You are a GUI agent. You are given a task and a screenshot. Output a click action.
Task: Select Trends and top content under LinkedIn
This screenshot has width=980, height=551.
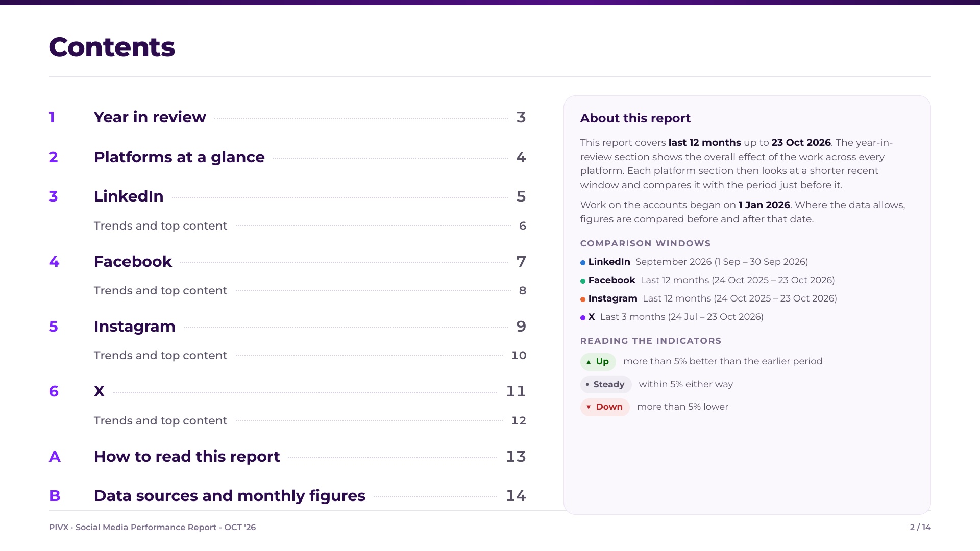pos(310,226)
